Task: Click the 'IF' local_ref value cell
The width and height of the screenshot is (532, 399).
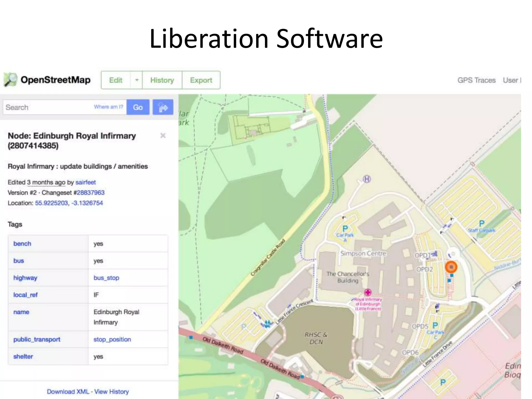Action: (128, 295)
